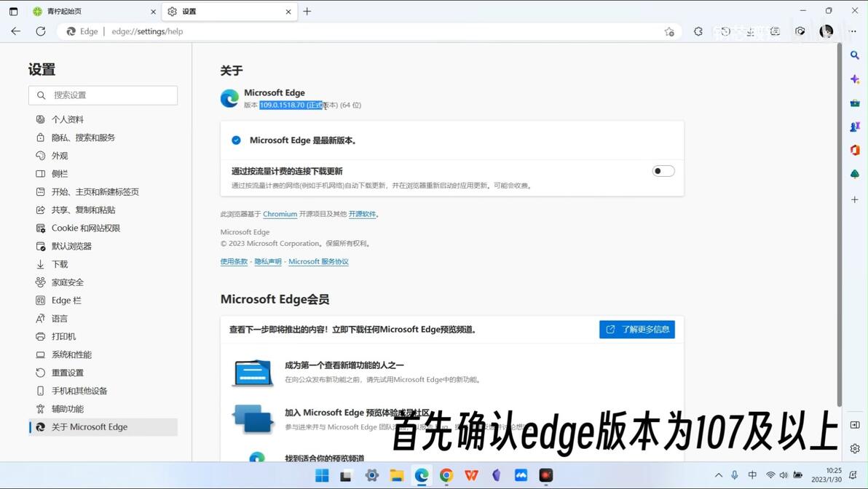
Task: Go back using the back arrow
Action: tap(15, 31)
